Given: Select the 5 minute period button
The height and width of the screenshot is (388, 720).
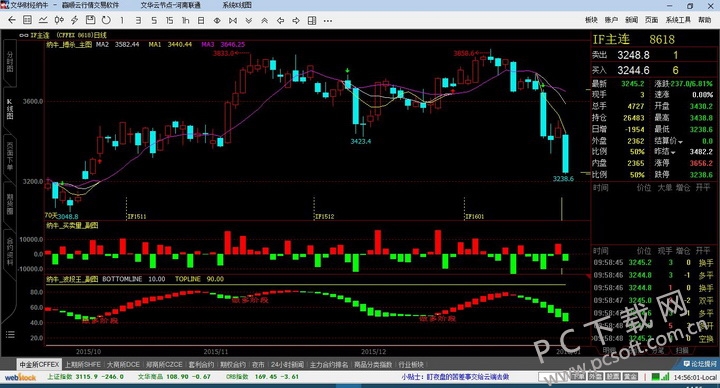Looking at the screenshot, I should tap(154, 20).
